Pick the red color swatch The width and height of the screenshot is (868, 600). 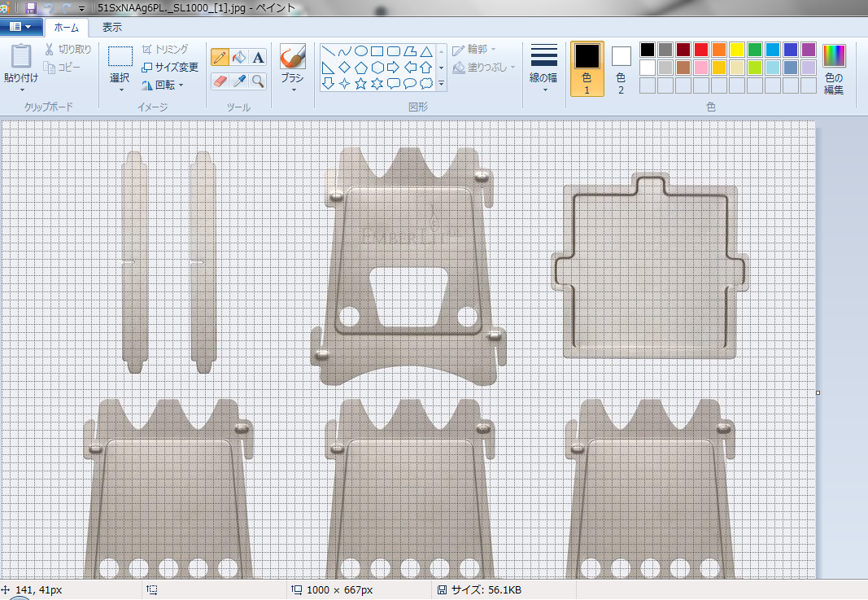click(701, 50)
